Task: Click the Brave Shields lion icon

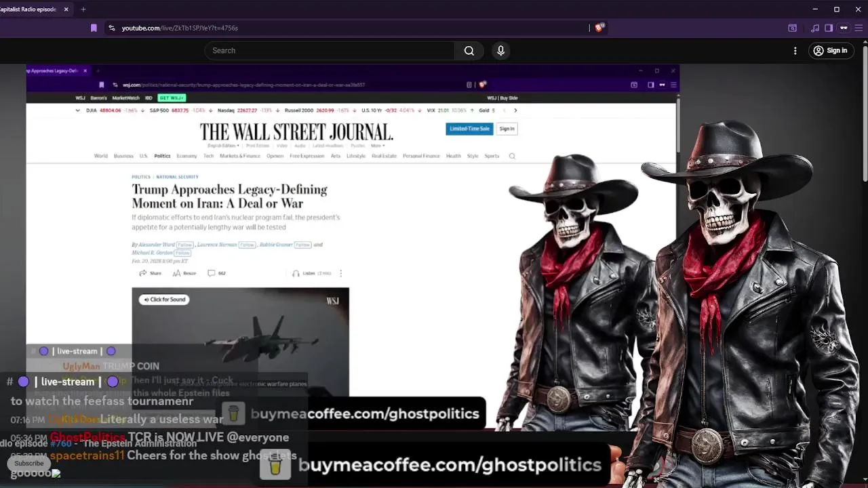Action: 599,28
